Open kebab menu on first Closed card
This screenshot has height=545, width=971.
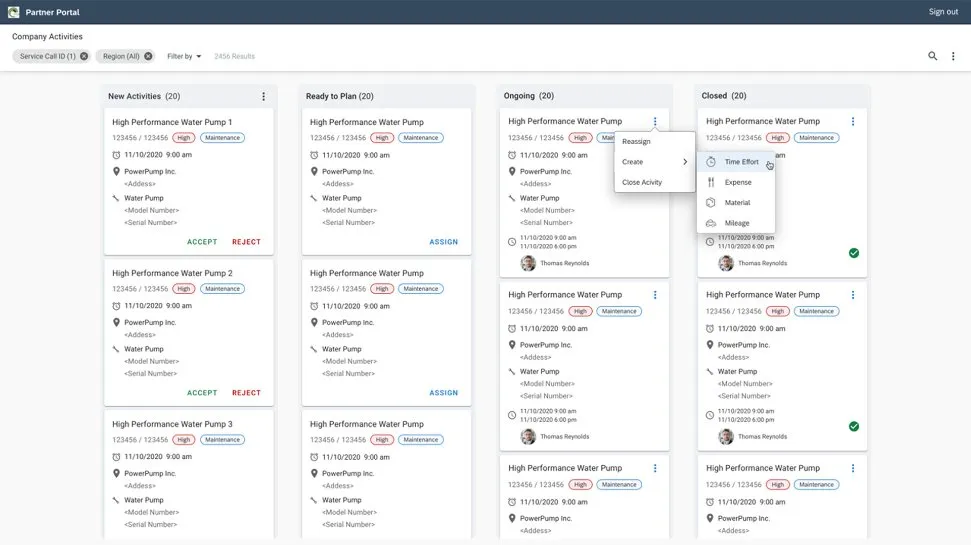(853, 122)
